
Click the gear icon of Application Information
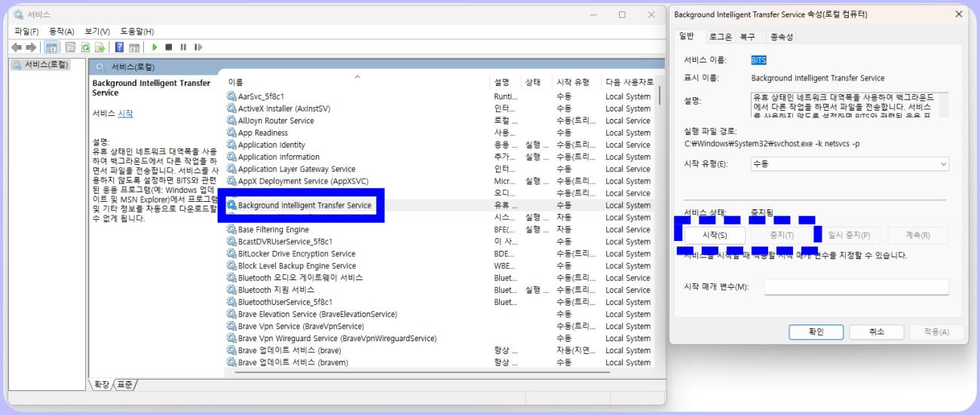(231, 157)
